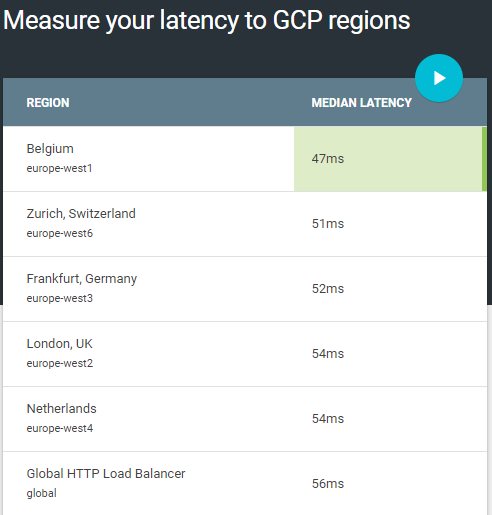Click the page title heading
Viewport: 492px width, 515px height.
coord(207,21)
